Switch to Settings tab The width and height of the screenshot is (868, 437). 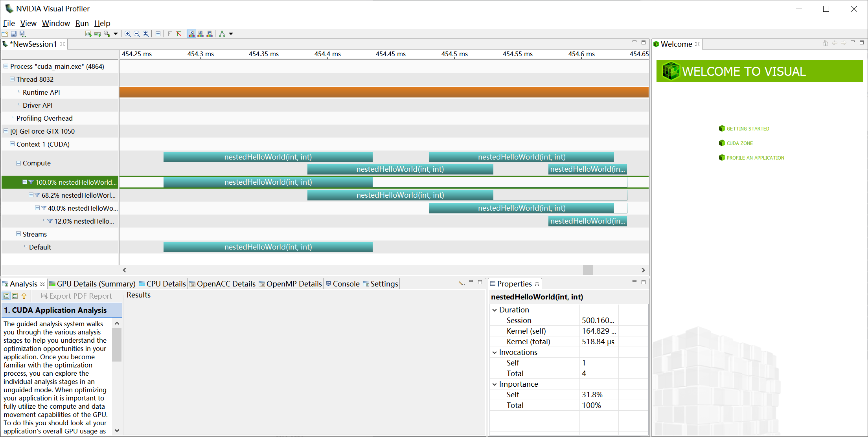(x=380, y=284)
